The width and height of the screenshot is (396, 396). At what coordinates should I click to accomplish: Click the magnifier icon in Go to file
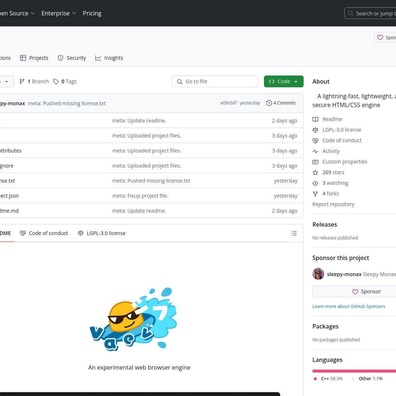(179, 82)
